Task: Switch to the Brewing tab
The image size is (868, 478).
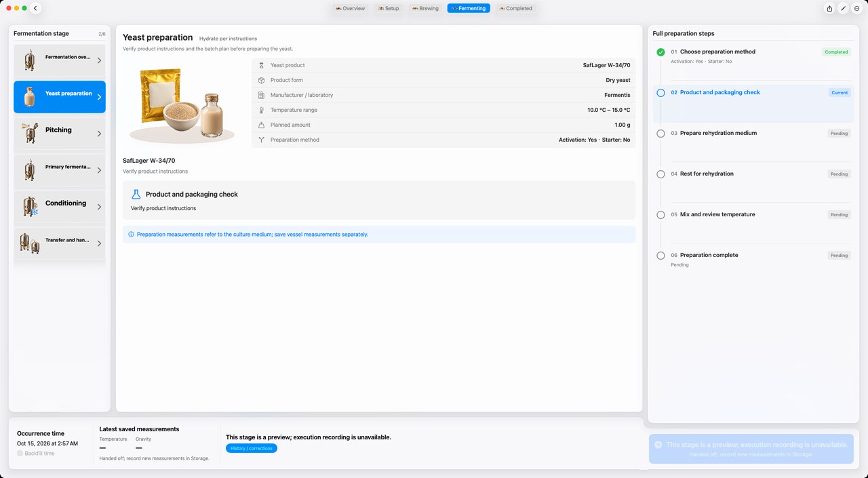Action: [425, 8]
